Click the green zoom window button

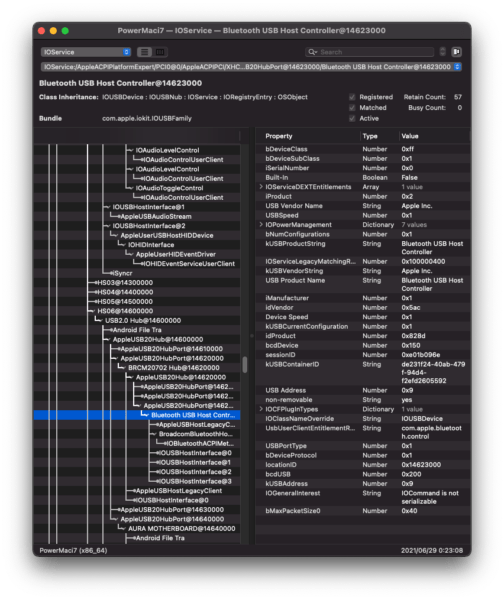tap(65, 31)
